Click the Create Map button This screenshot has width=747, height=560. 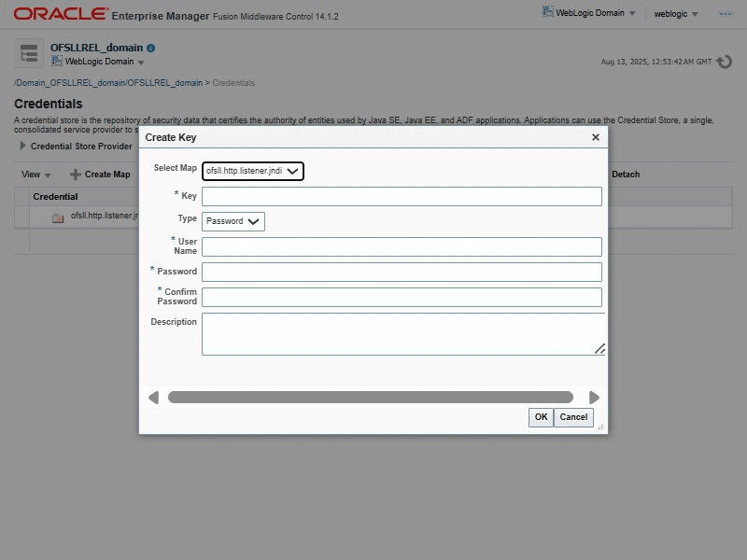[x=100, y=175]
